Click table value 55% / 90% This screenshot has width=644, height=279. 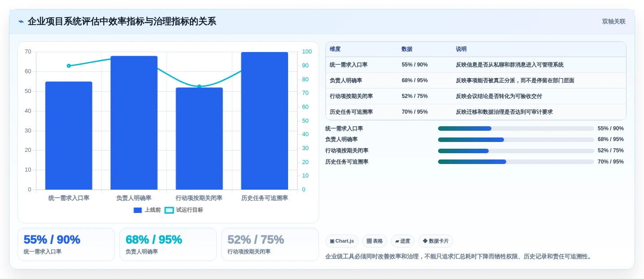tap(415, 65)
